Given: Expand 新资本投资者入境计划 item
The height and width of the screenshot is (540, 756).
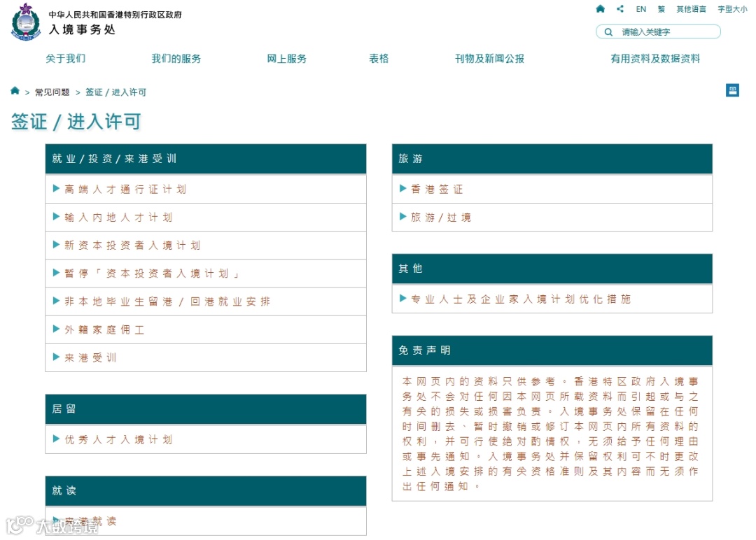Looking at the screenshot, I should [206, 246].
